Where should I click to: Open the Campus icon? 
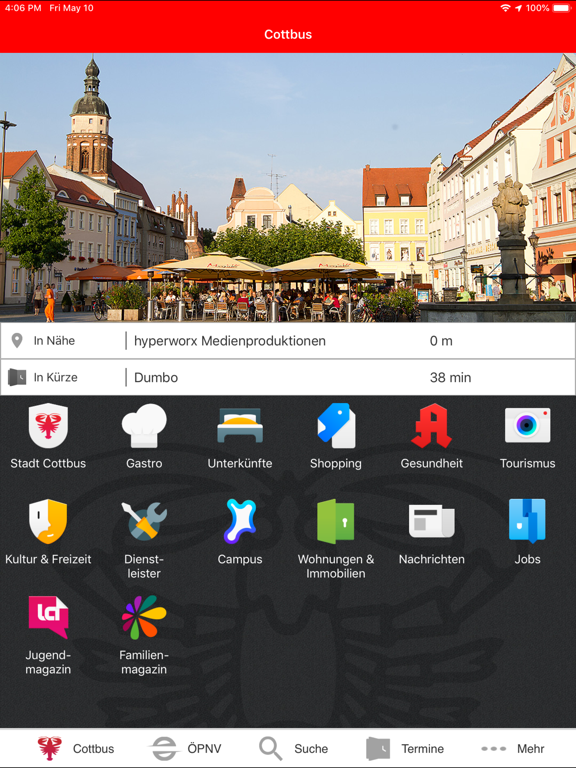point(240,521)
